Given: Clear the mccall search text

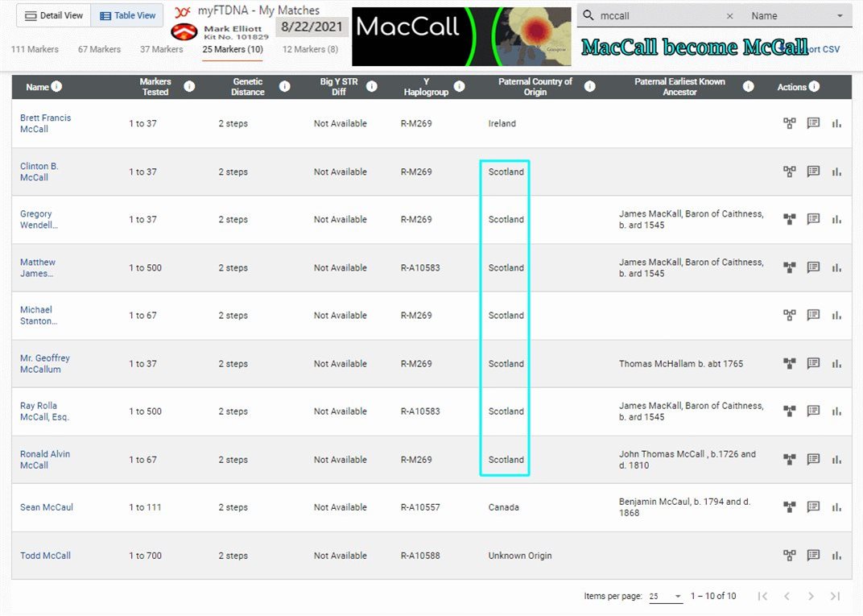Looking at the screenshot, I should tap(729, 16).
